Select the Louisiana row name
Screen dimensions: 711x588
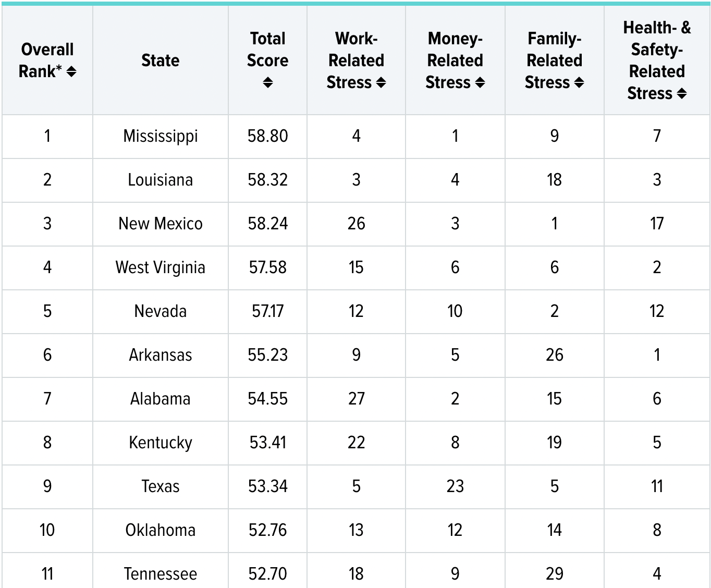pos(160,180)
